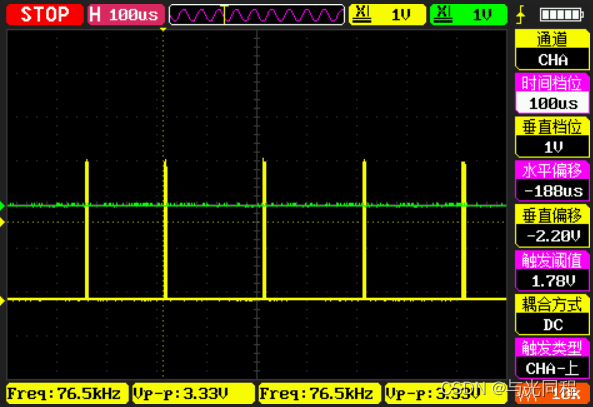The width and height of the screenshot is (593, 407).
Task: Click the yellow trigger level marker arrow
Action: (x=3, y=222)
